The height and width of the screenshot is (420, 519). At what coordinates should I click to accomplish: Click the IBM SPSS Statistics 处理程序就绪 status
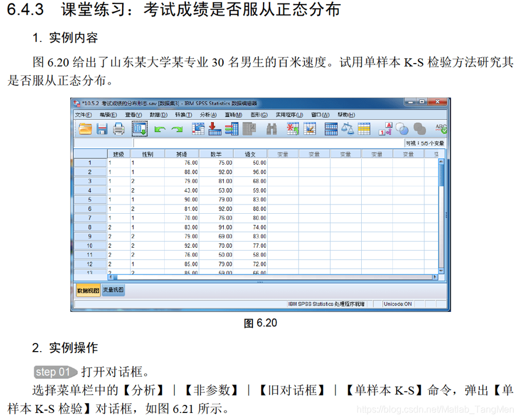[x=326, y=304]
